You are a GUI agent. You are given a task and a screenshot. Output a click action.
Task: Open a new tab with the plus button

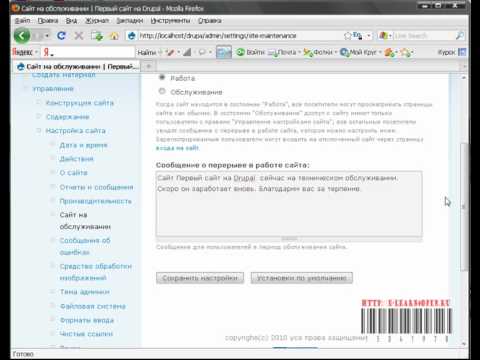tap(149, 66)
